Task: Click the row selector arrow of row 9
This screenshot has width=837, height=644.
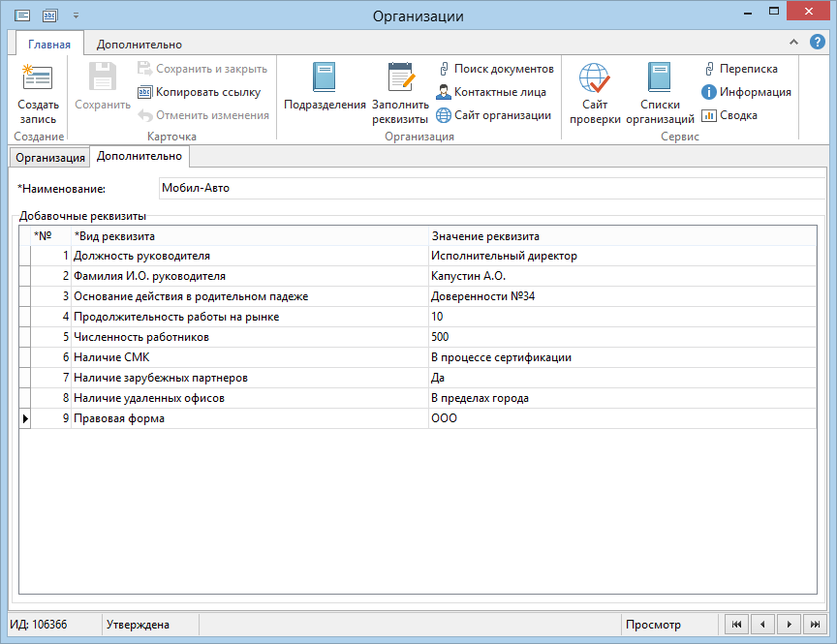Action: [x=24, y=418]
